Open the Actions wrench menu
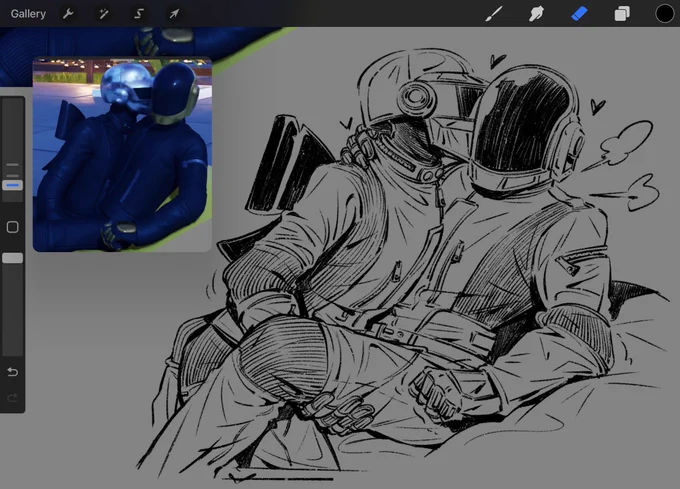 coord(68,14)
